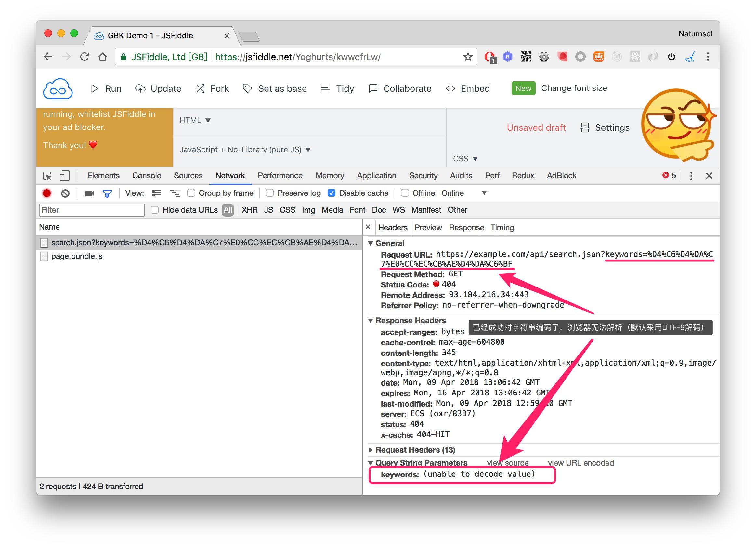Uncheck the Disable cache checkbox

[331, 193]
